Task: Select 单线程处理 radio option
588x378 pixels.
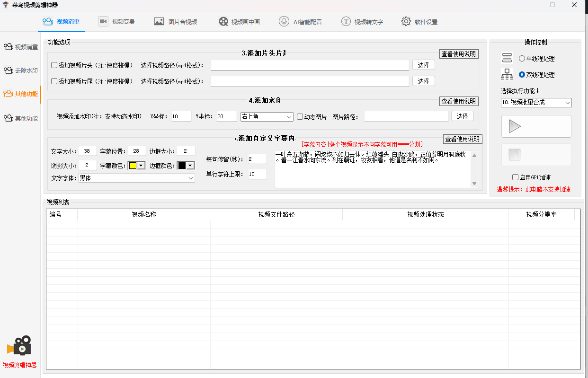Action: (x=522, y=59)
